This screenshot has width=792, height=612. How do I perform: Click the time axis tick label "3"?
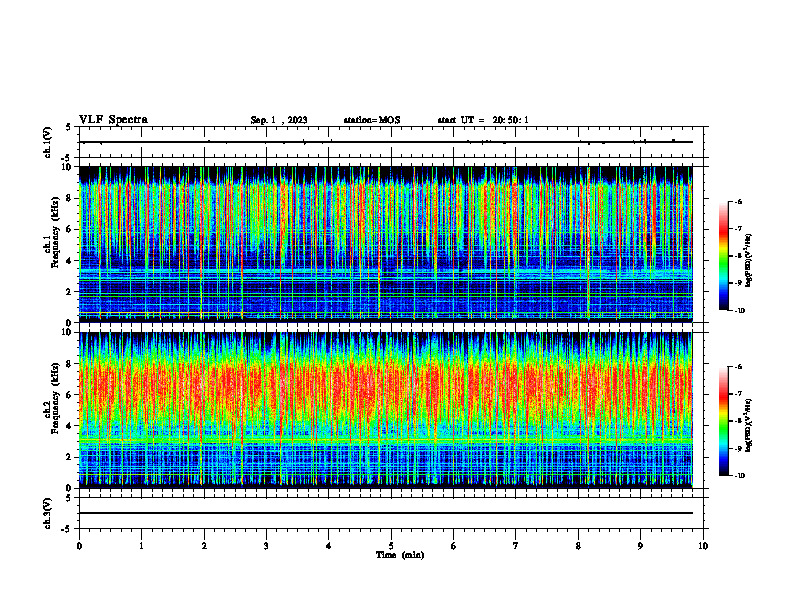click(266, 546)
